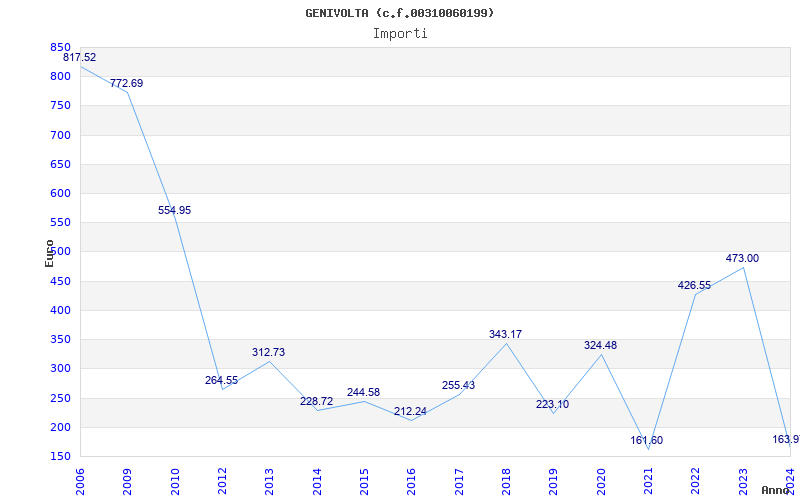Click the 2018 x-axis label

tap(506, 482)
